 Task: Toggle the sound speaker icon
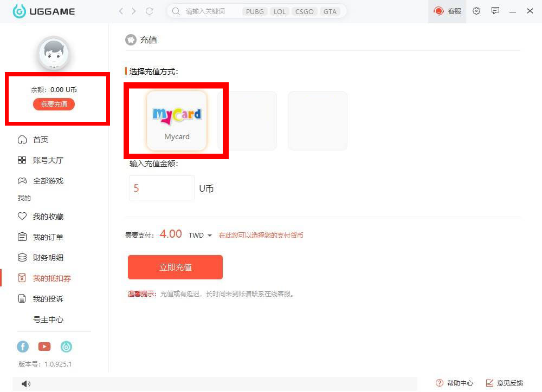[26, 384]
